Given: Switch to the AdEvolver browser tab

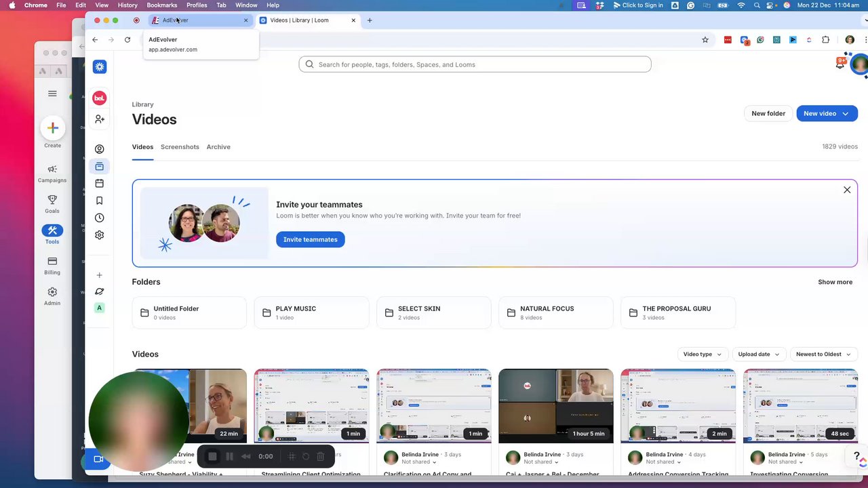Looking at the screenshot, I should tap(200, 20).
